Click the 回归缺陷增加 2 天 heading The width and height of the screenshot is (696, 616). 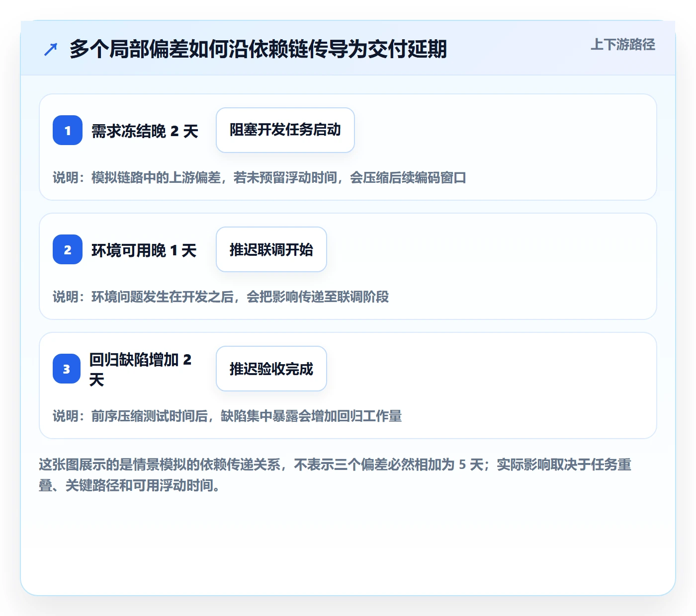click(141, 369)
